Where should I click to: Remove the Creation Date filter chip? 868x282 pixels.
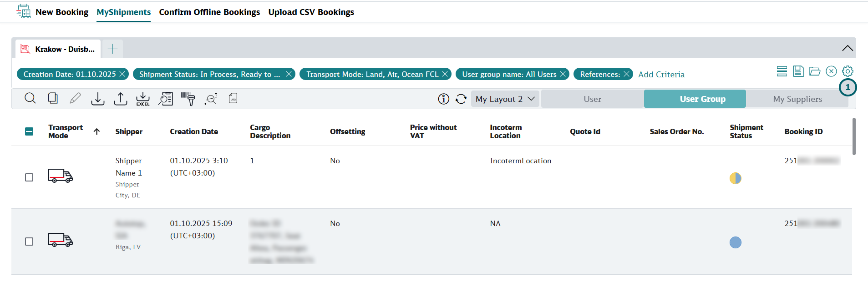[x=122, y=74]
